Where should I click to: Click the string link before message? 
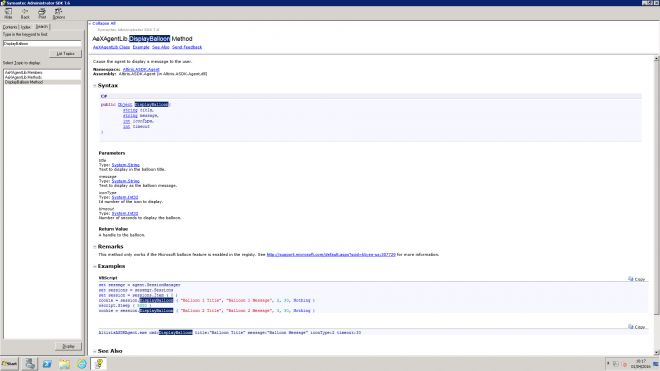pos(130,115)
